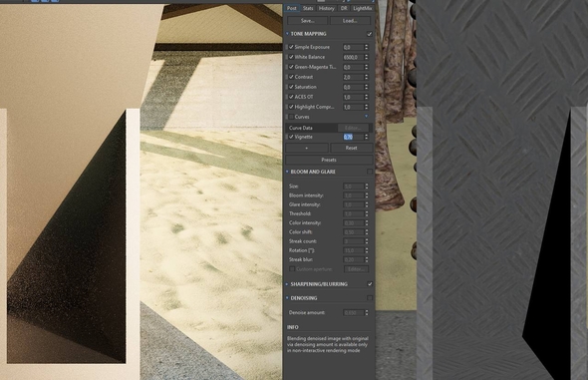Switch to the Stats tab
Viewport: 588px width, 380px height.
[x=308, y=8]
